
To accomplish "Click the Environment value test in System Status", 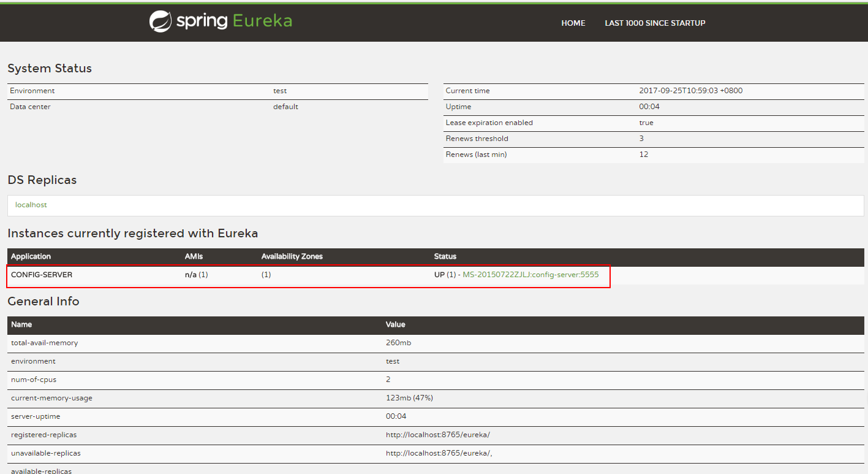I will 280,91.
